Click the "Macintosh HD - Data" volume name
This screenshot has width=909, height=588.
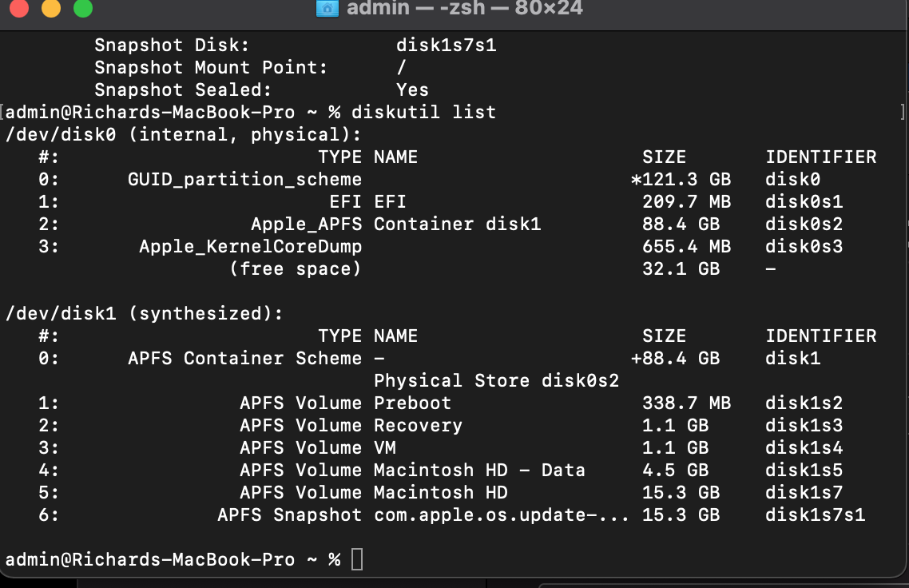coord(479,471)
